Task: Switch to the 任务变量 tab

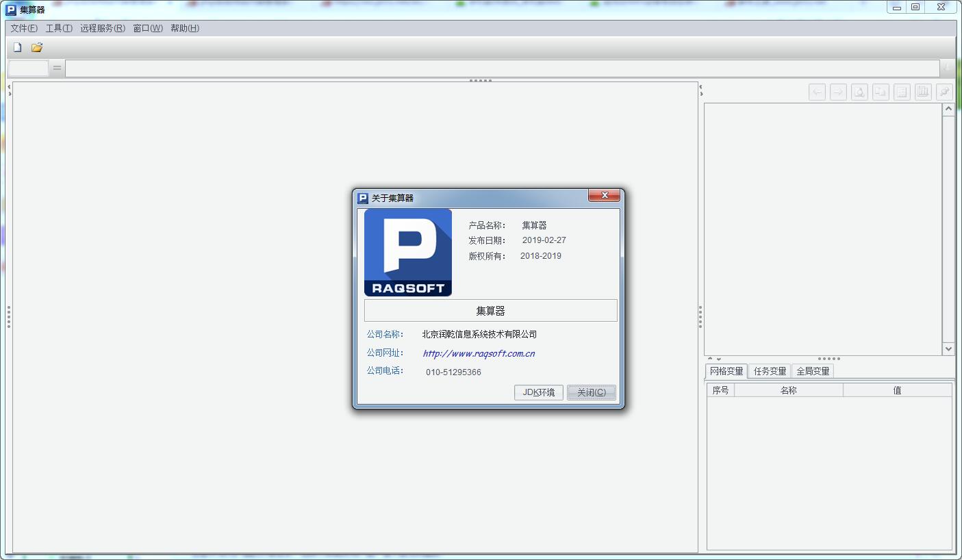Action: pyautogui.click(x=770, y=371)
